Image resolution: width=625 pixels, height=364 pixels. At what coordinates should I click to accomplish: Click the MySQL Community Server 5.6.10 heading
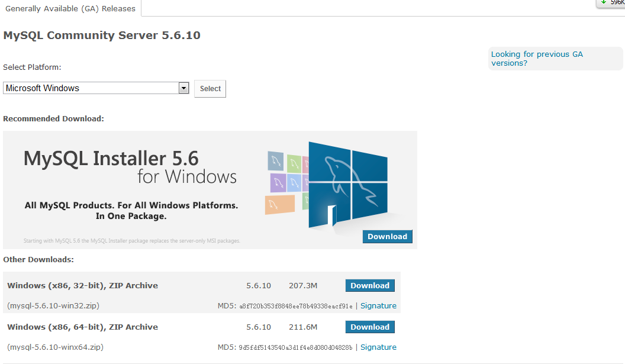click(x=102, y=35)
